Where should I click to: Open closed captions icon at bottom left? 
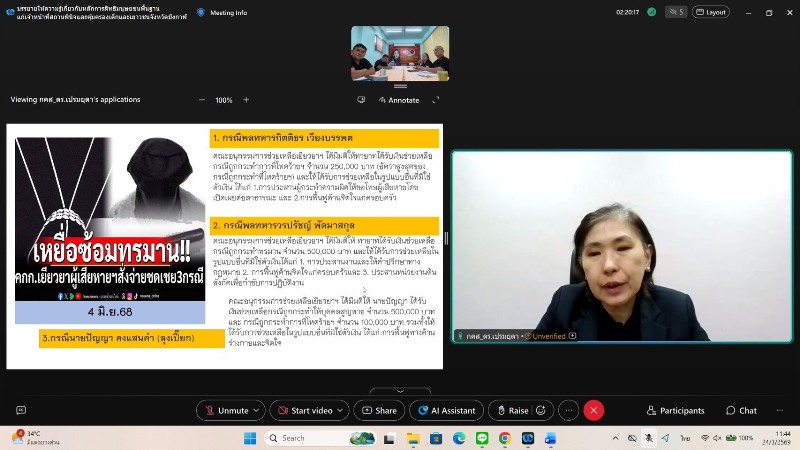(20, 411)
